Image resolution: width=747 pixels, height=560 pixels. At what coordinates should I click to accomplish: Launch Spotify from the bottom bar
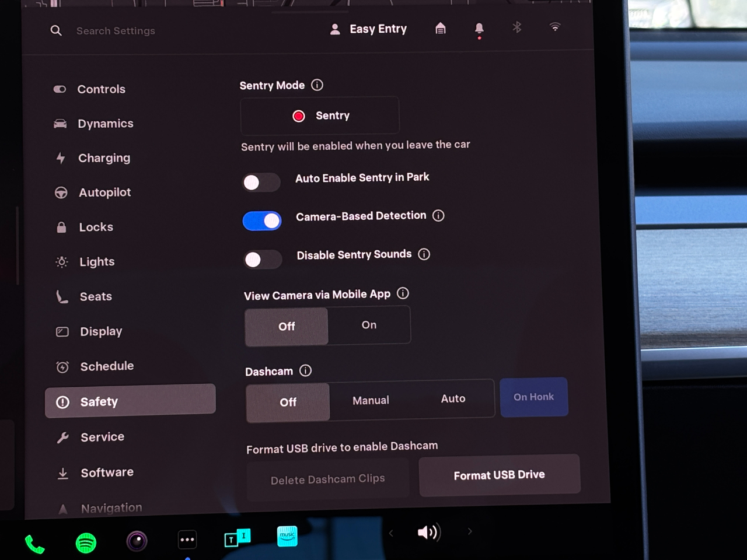tap(86, 543)
